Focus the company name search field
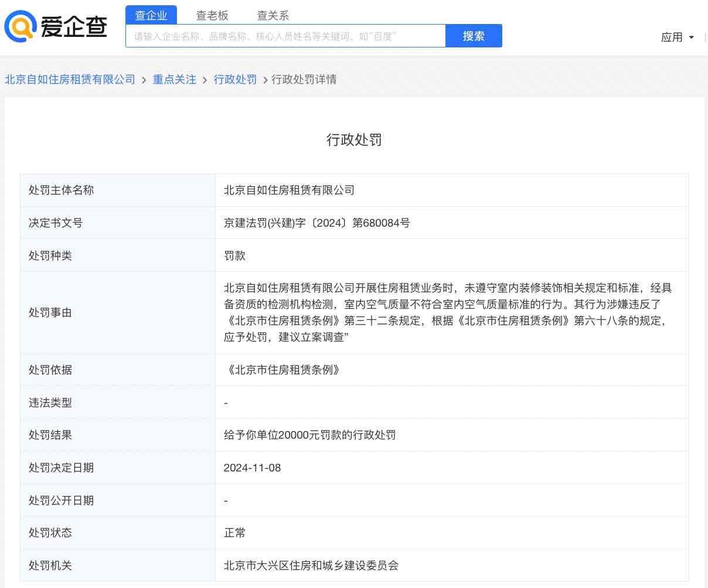This screenshot has height=588, width=708. 285,36
